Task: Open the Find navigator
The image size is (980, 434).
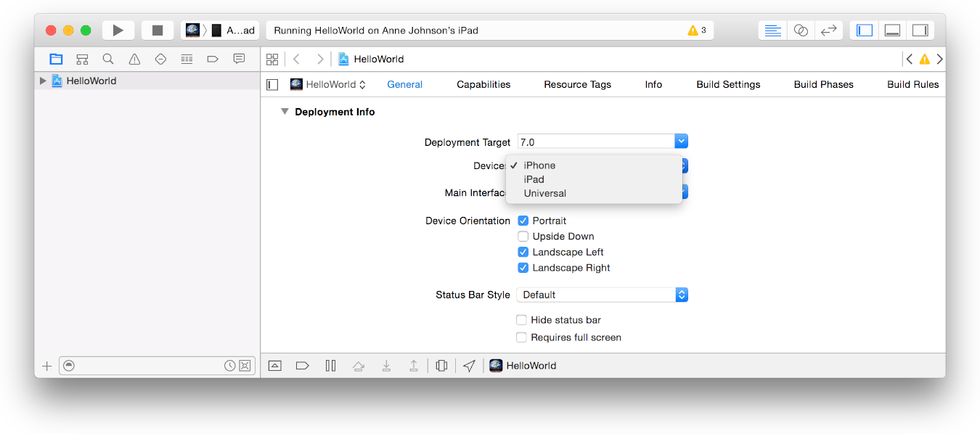Action: point(108,59)
